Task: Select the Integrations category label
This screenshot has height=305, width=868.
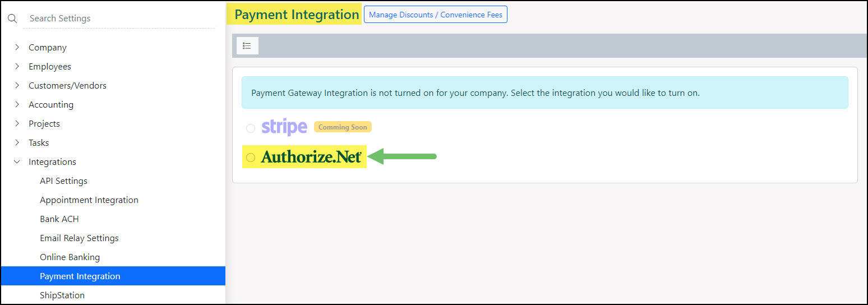Action: (52, 162)
